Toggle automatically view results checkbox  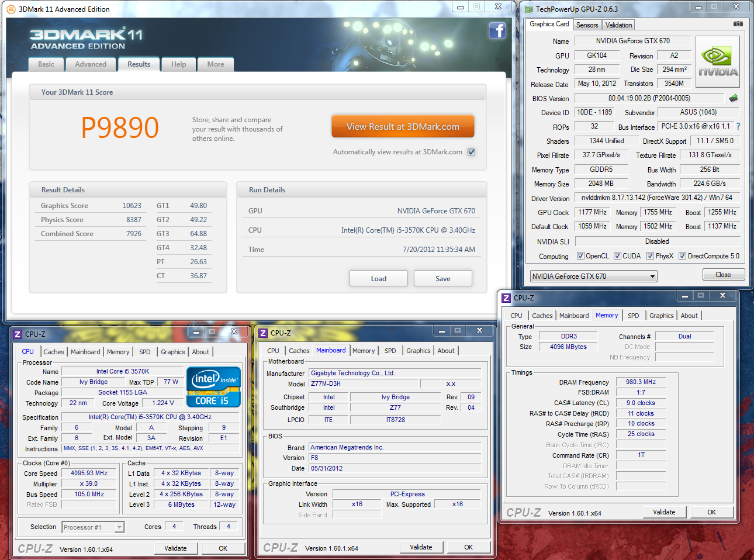(x=471, y=152)
